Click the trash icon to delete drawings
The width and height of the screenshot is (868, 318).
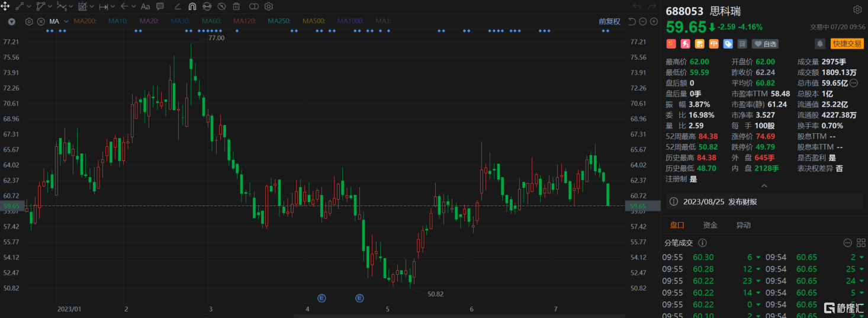(236, 7)
